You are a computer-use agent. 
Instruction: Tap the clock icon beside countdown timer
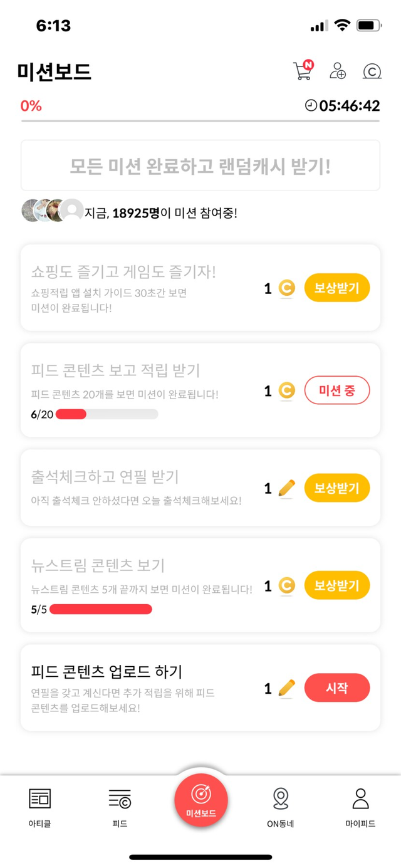(x=311, y=105)
